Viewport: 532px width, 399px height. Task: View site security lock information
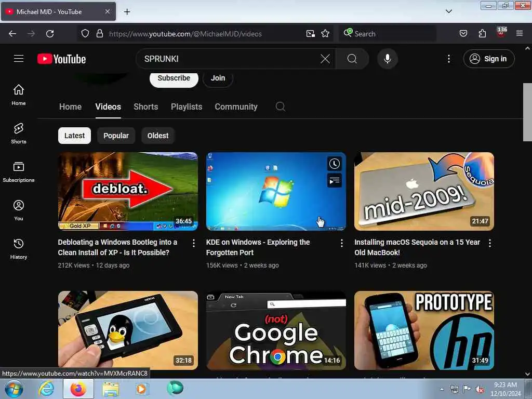[99, 34]
